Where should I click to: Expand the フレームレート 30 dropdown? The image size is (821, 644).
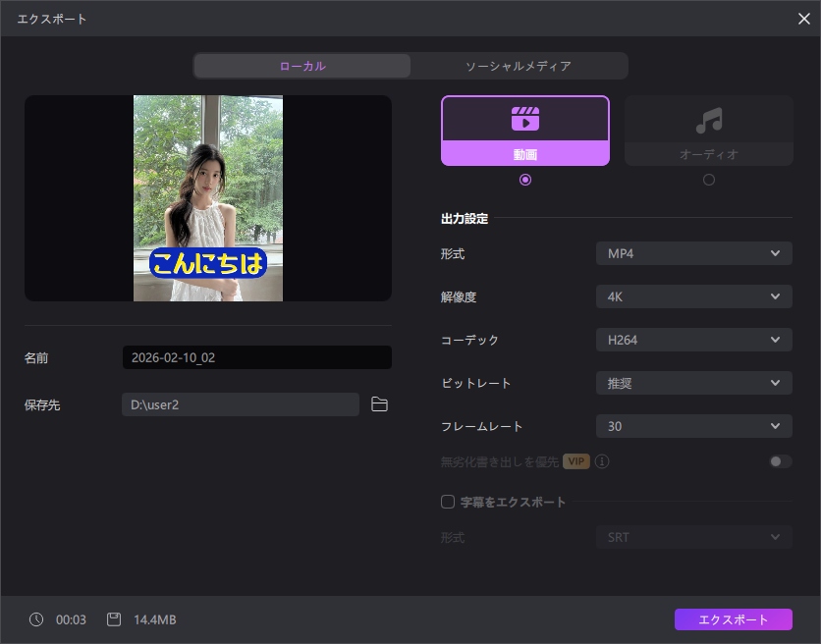coord(693,426)
